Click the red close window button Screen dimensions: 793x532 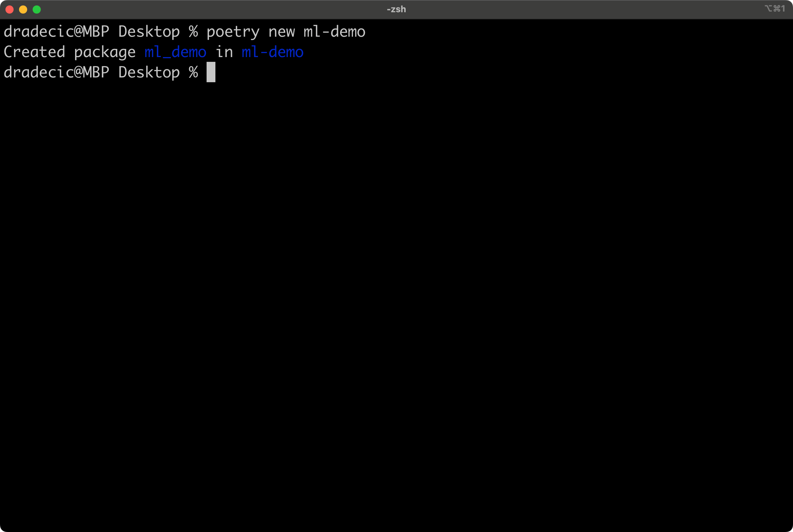click(x=10, y=10)
